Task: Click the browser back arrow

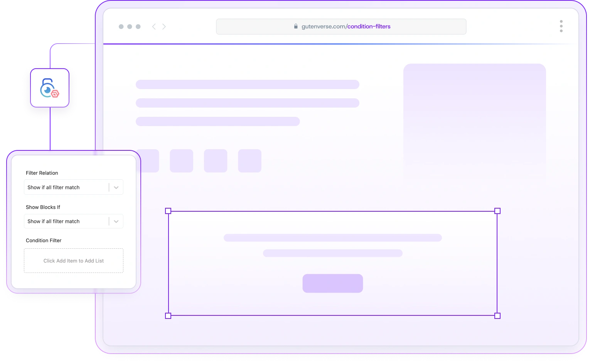Action: 154,27
